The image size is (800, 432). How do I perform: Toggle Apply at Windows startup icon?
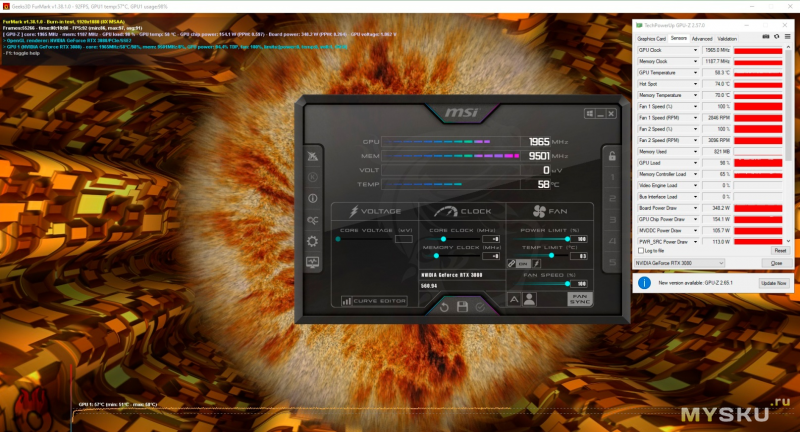pyautogui.click(x=589, y=113)
